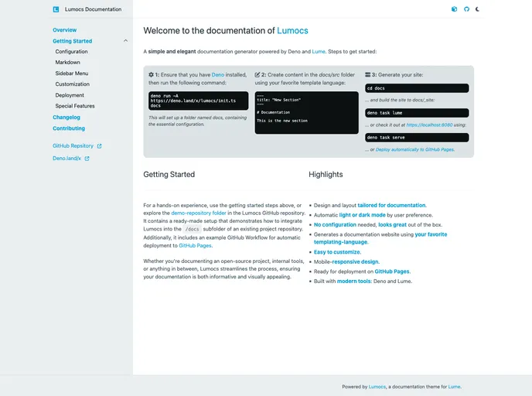
Task: Click the No configuration highlight link
Action: [335, 224]
